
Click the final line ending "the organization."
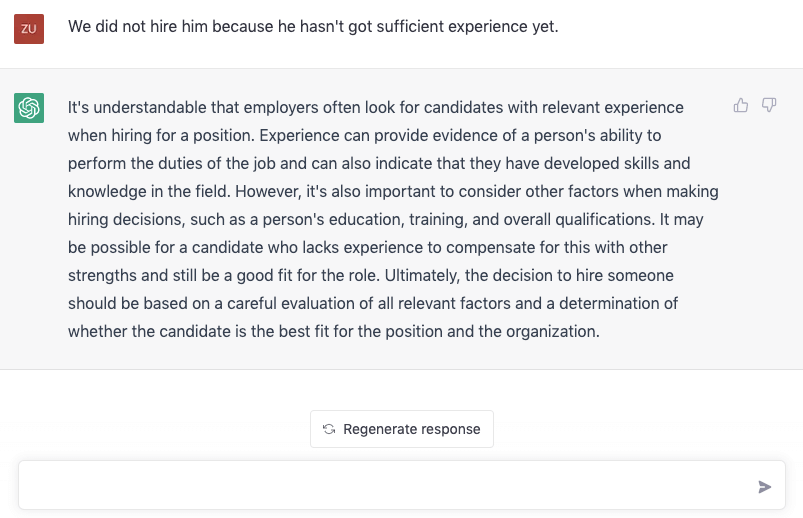click(x=334, y=331)
